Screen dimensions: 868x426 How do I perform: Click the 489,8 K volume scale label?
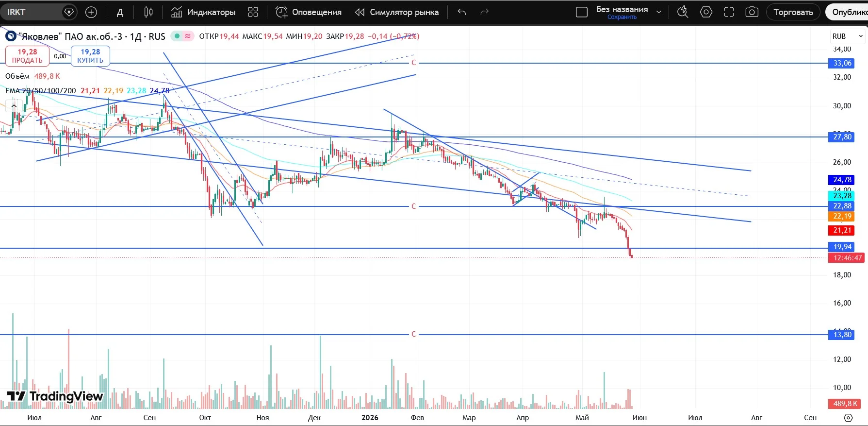pos(845,404)
